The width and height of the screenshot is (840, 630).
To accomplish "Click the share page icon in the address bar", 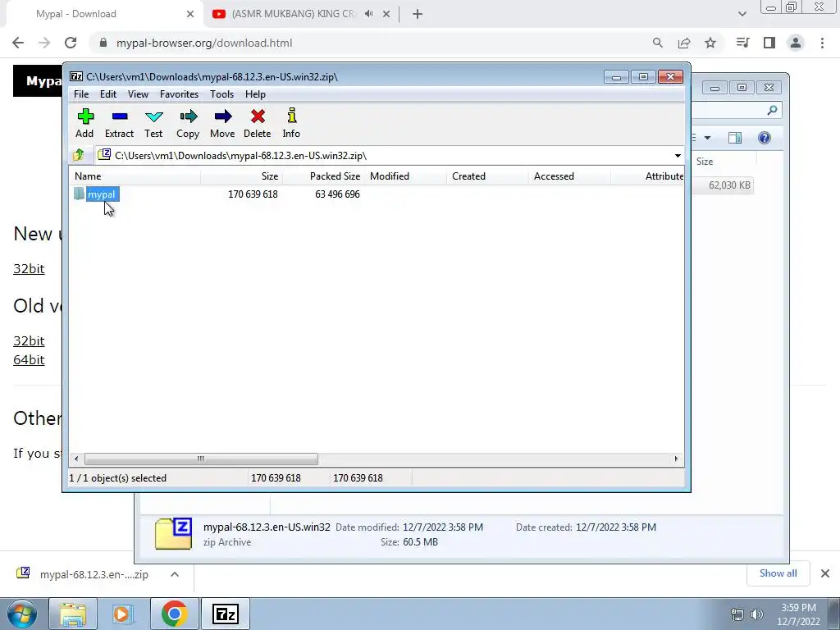I will [684, 43].
